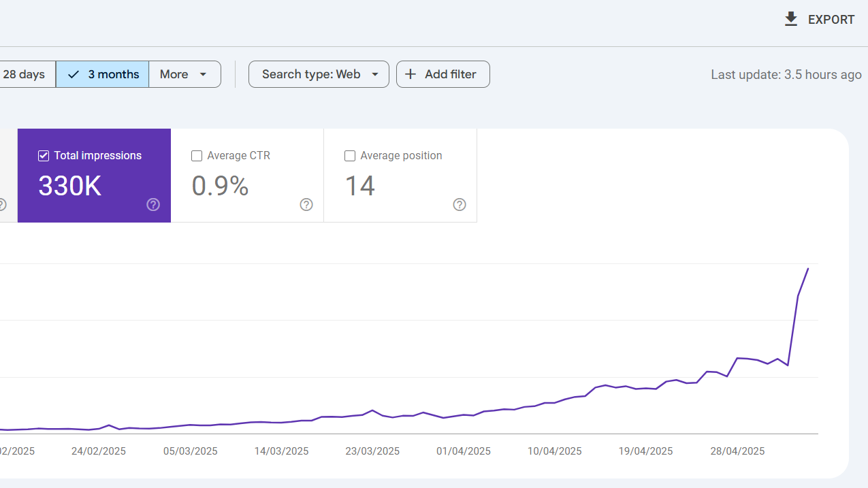This screenshot has width=868, height=488.
Task: Click the EXPORT button
Action: click(x=820, y=20)
